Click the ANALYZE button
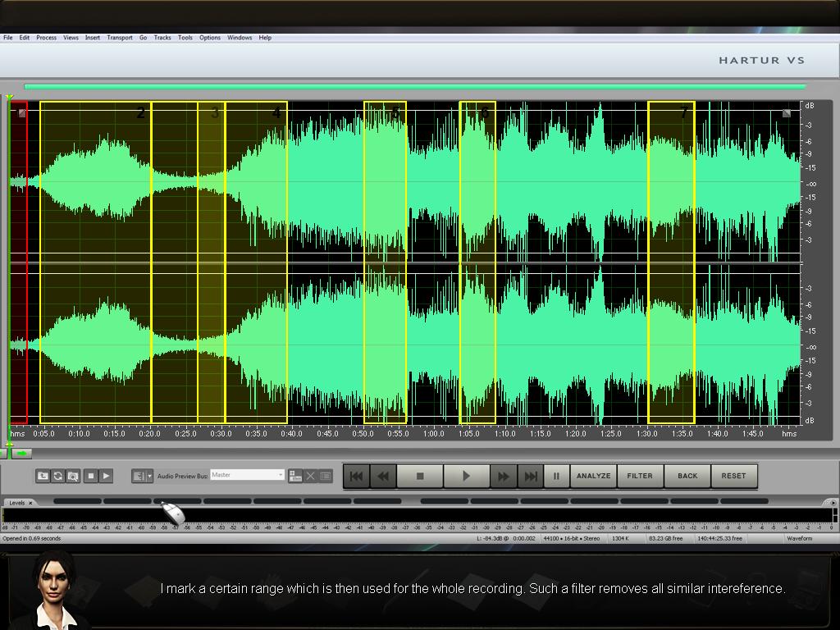The height and width of the screenshot is (630, 840). coord(594,476)
